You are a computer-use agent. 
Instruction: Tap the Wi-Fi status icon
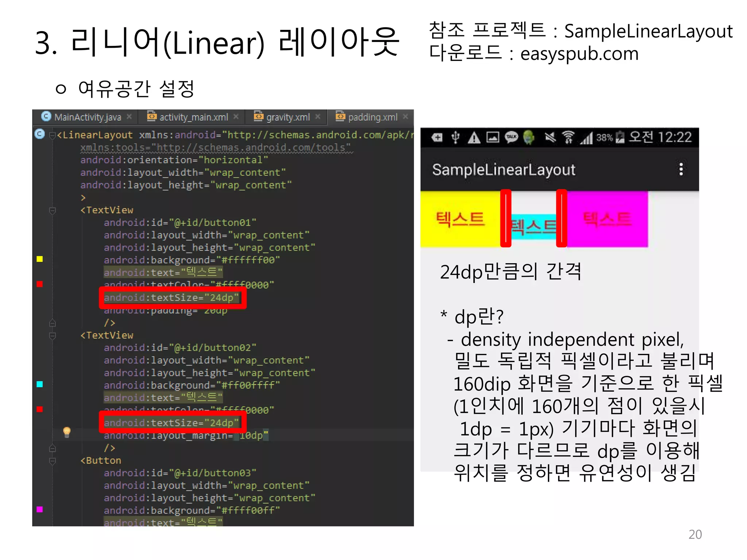(568, 137)
